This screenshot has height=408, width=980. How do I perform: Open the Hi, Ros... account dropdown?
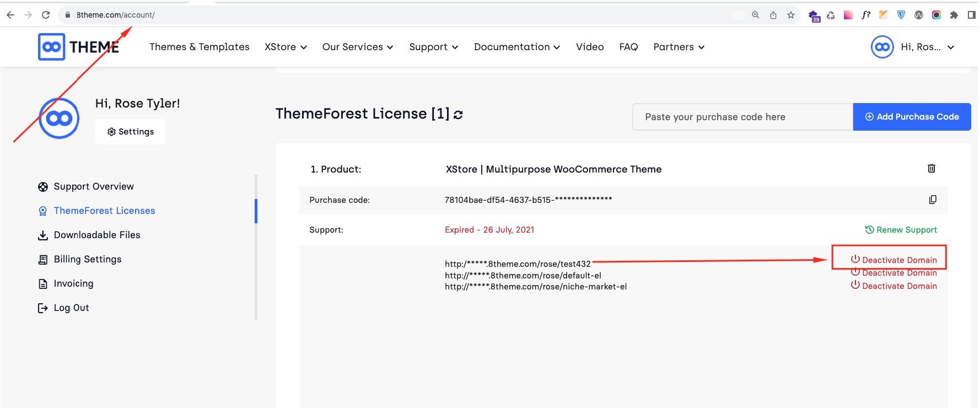pos(928,47)
